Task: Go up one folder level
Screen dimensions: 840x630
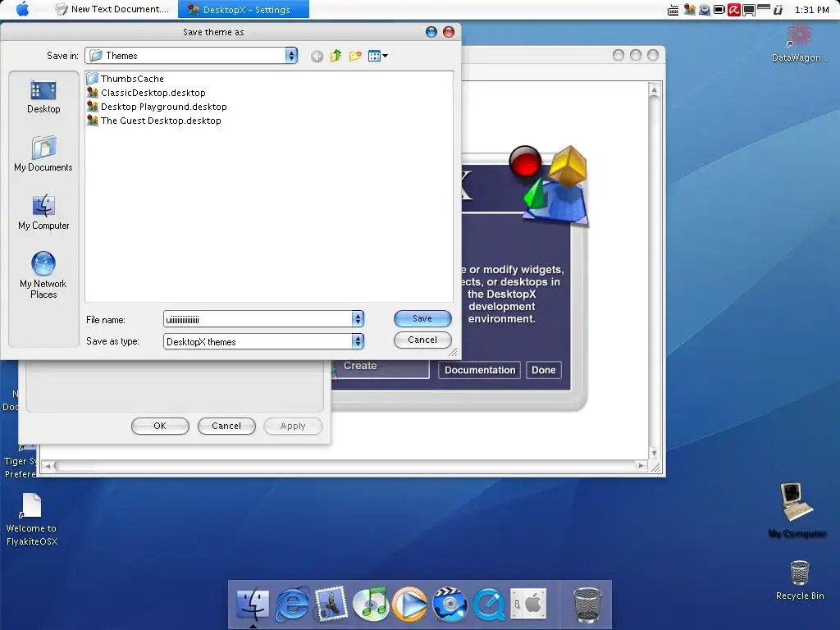Action: click(x=336, y=56)
